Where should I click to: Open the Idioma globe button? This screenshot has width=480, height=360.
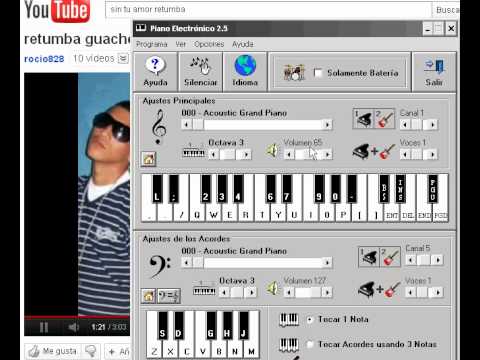pos(245,72)
